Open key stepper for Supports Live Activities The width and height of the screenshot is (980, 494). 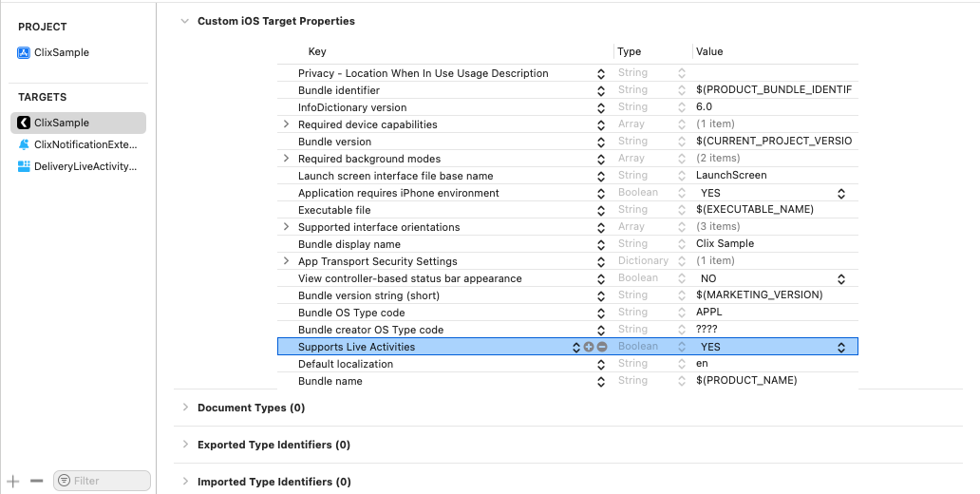576,347
